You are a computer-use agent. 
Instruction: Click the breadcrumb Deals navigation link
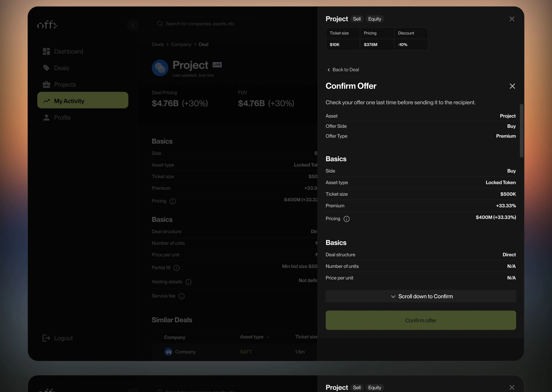(x=158, y=44)
